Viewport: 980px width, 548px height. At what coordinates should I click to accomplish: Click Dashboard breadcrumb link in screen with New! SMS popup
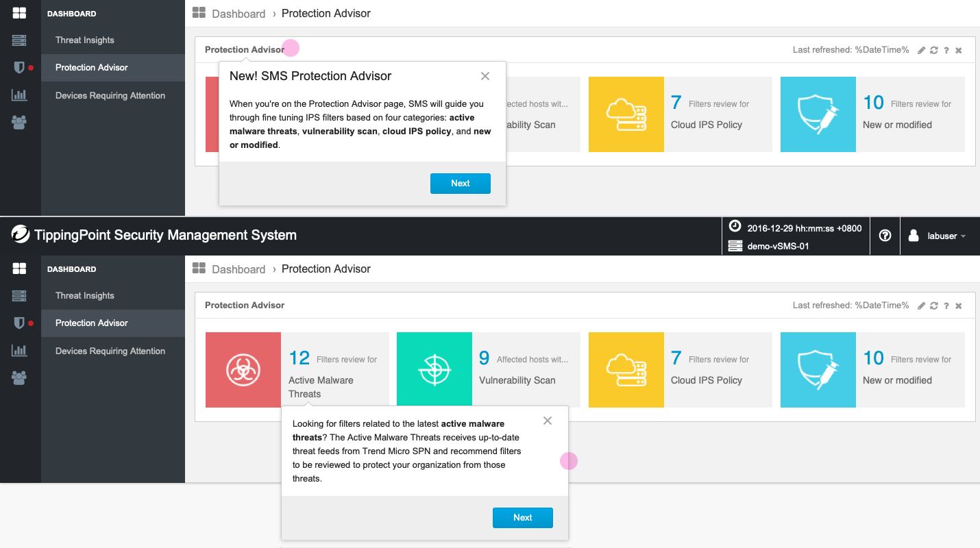pos(238,14)
